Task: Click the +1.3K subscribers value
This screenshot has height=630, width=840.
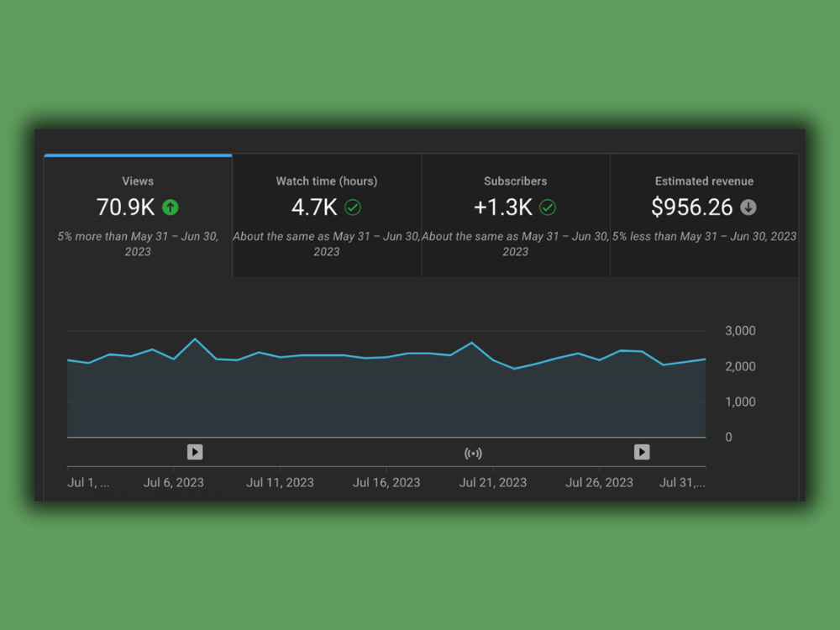Action: (x=503, y=207)
